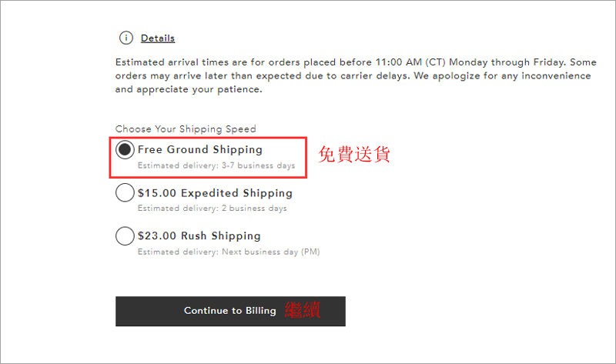This screenshot has height=364, width=616.
Task: Click the red 免費送貨 annotation text
Action: [354, 154]
